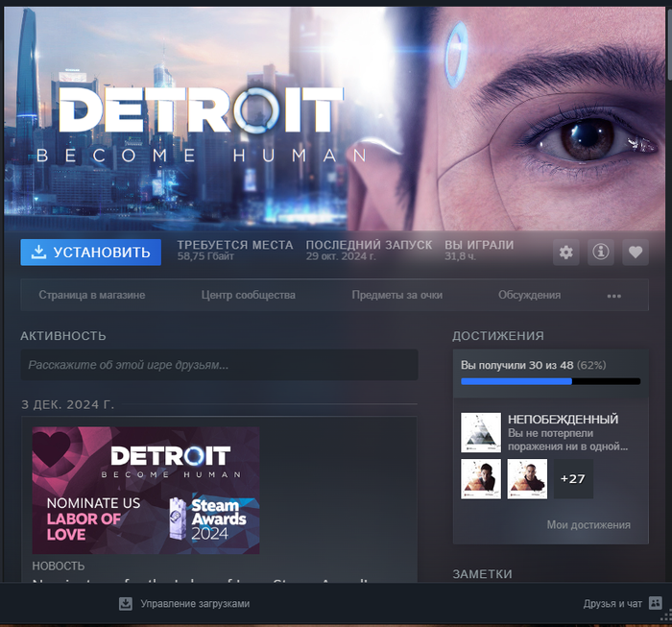The width and height of the screenshot is (672, 627).
Task: Expand the three-dots more links menu
Action: click(x=613, y=296)
